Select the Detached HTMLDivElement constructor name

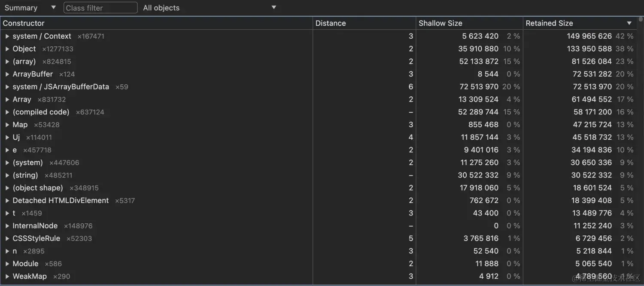click(x=61, y=200)
